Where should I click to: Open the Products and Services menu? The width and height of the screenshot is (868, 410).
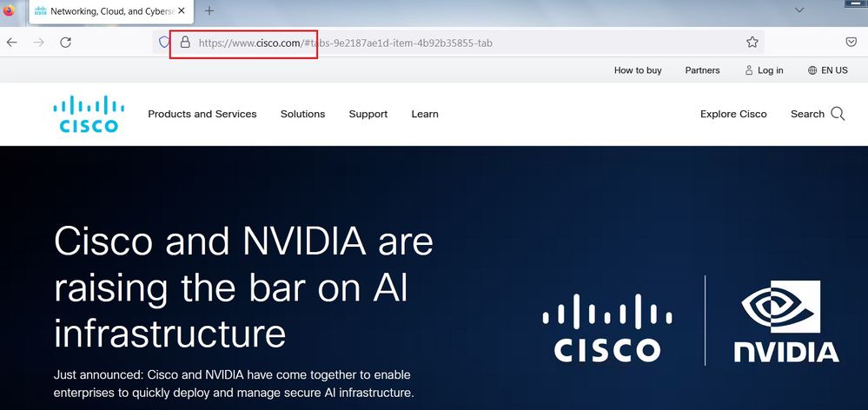pos(202,114)
